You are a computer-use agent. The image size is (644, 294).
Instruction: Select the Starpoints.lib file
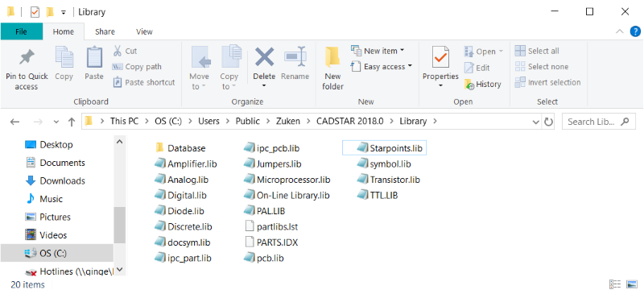click(385, 148)
